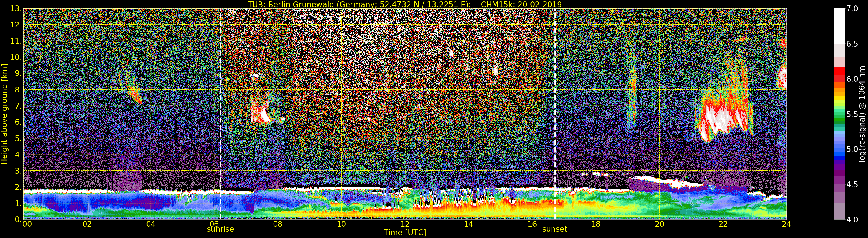
Task: Click height axis tick '3.'
Action: point(18,171)
